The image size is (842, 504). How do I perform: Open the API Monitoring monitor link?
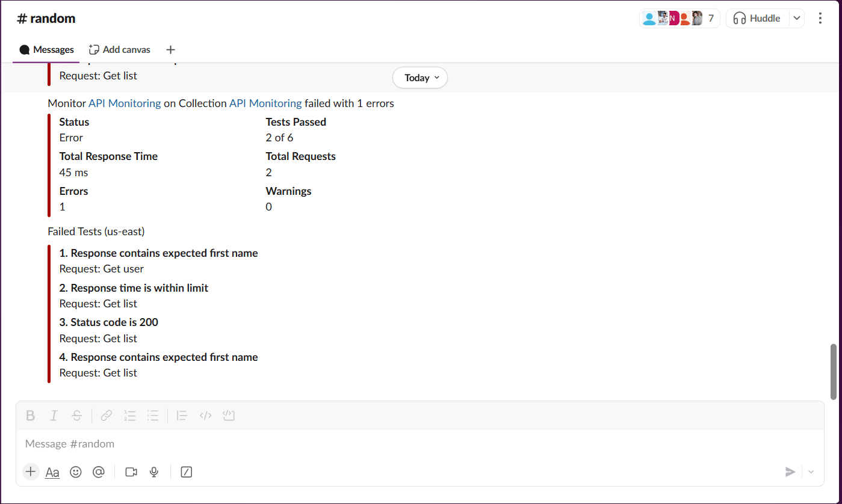tap(125, 103)
